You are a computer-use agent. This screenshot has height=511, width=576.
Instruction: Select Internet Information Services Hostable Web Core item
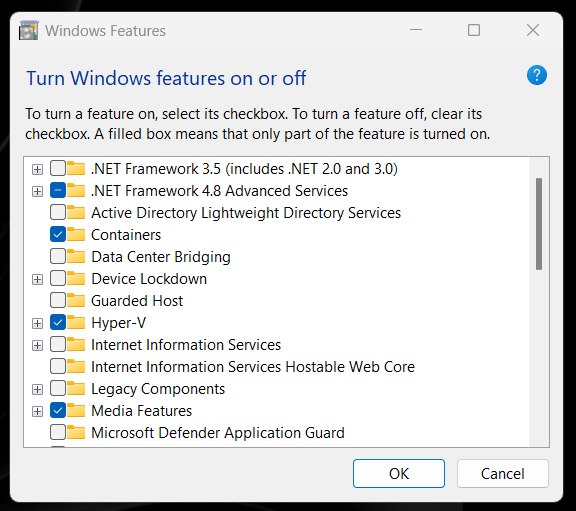point(253,367)
